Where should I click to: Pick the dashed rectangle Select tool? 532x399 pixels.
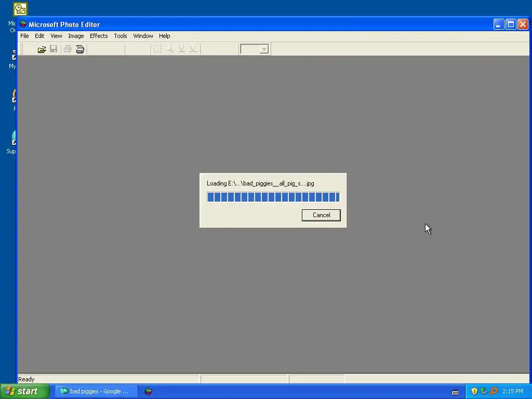click(x=157, y=49)
